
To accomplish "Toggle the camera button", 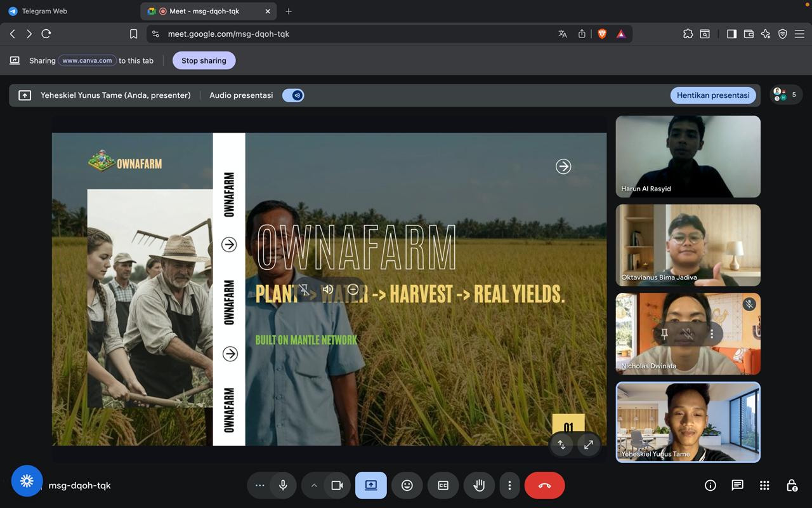I will 337,486.
